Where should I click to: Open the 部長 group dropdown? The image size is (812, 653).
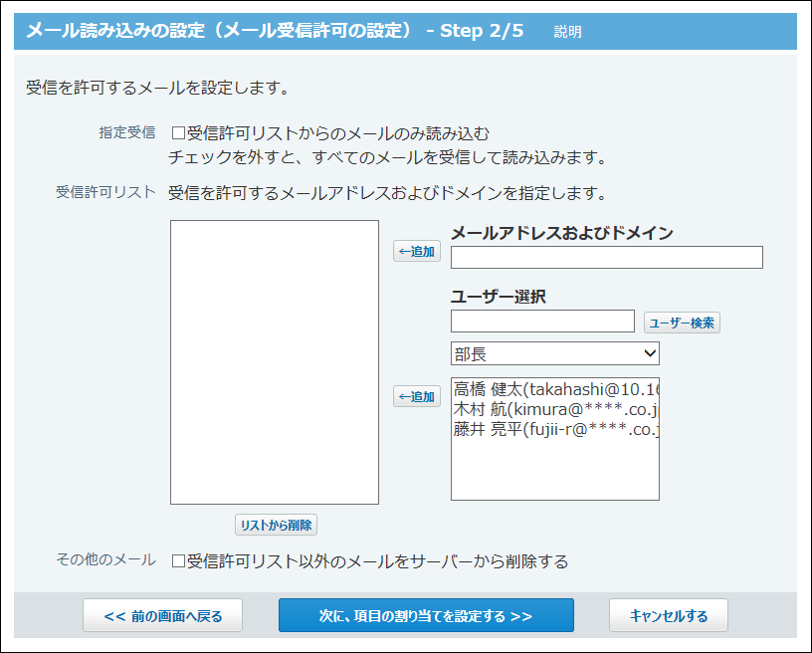555,353
